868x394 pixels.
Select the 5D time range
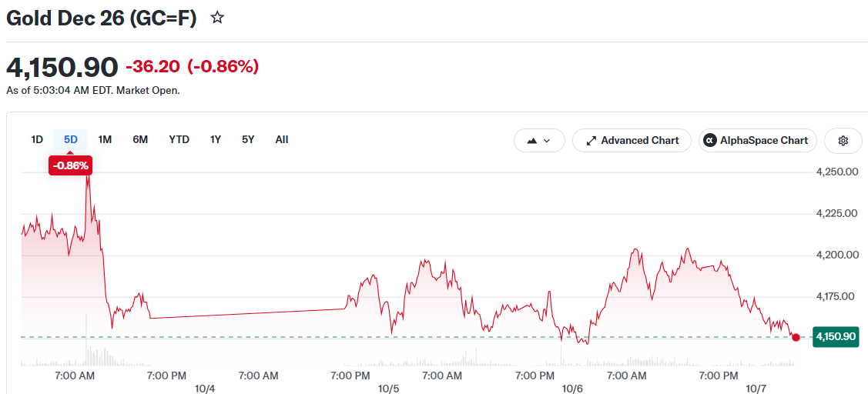[x=71, y=139]
